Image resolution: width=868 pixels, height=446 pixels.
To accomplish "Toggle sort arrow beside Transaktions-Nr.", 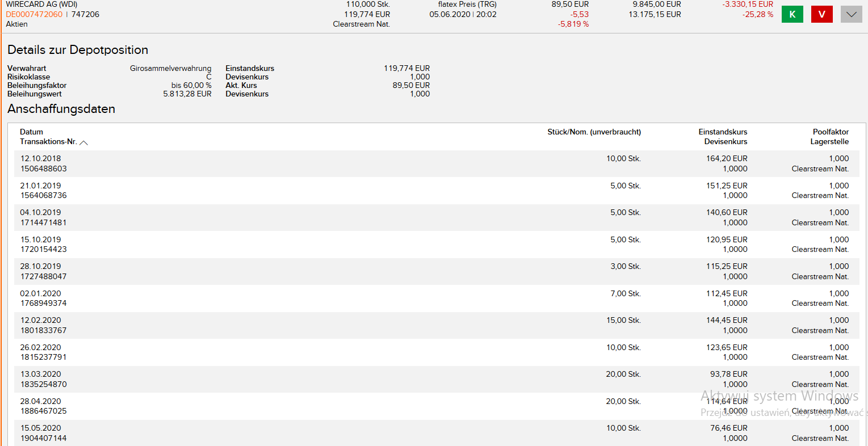I will pos(84,142).
